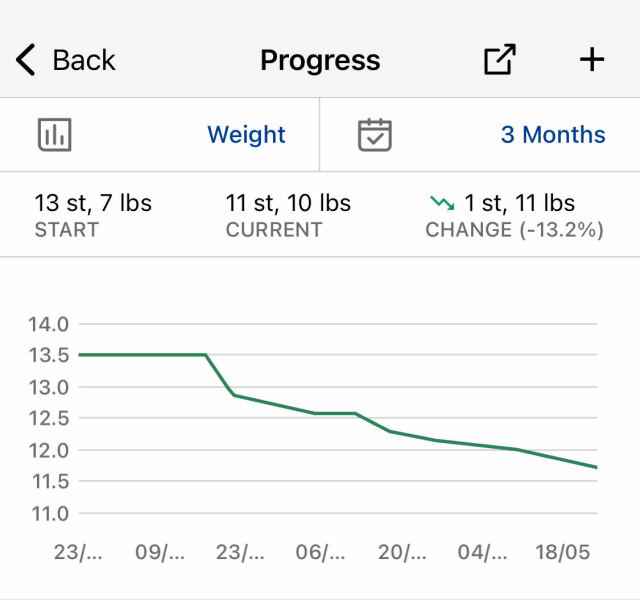Viewport: 640px width, 600px height.
Task: Tap the CHANGE (-13.2%) label
Action: click(x=514, y=229)
